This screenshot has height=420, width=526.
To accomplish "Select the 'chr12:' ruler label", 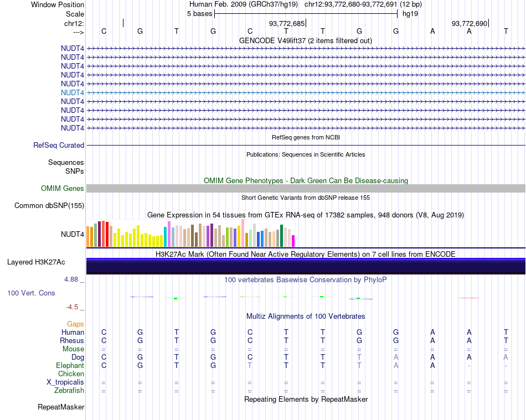I will point(74,23).
